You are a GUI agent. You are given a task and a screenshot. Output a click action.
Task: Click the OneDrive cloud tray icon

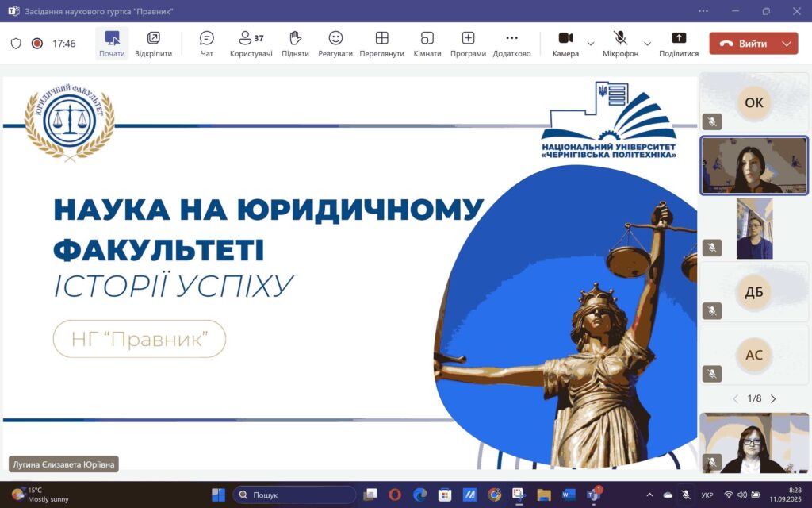click(668, 495)
